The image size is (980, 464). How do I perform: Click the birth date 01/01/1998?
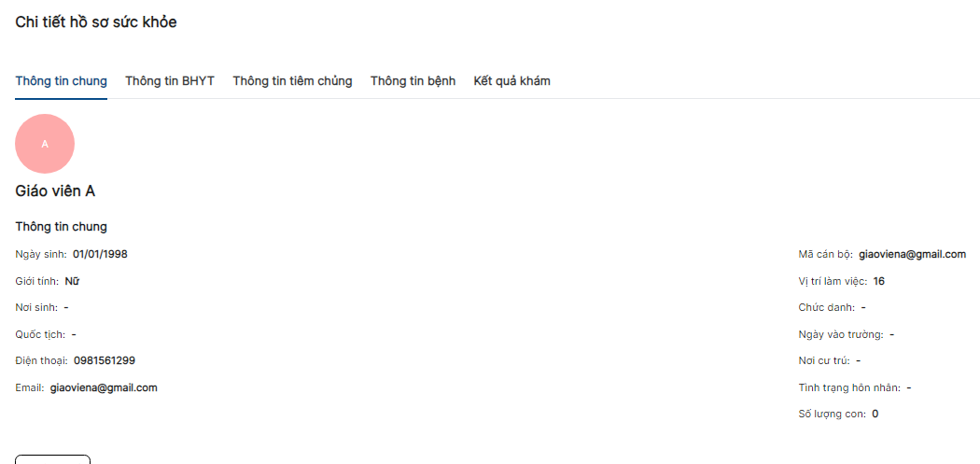tap(101, 255)
